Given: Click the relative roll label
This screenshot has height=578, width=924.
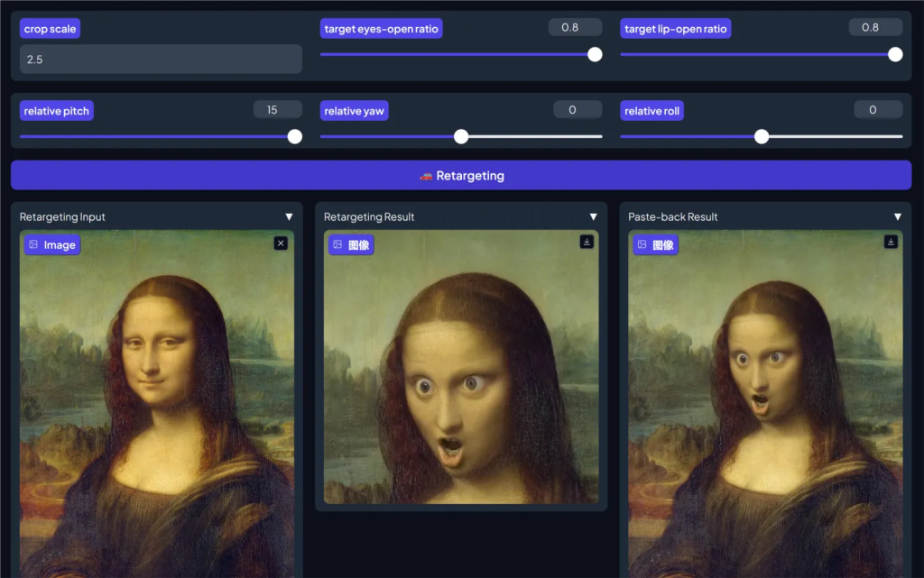Looking at the screenshot, I should pyautogui.click(x=651, y=111).
